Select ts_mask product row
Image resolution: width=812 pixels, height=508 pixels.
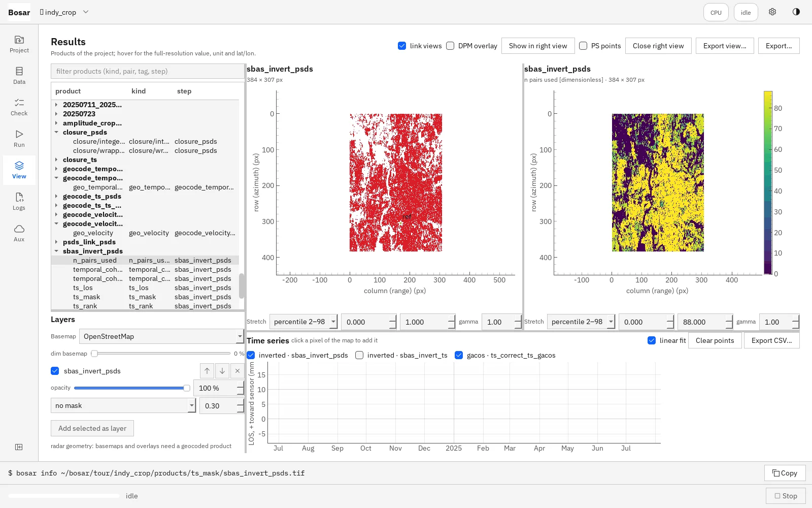[x=145, y=297]
